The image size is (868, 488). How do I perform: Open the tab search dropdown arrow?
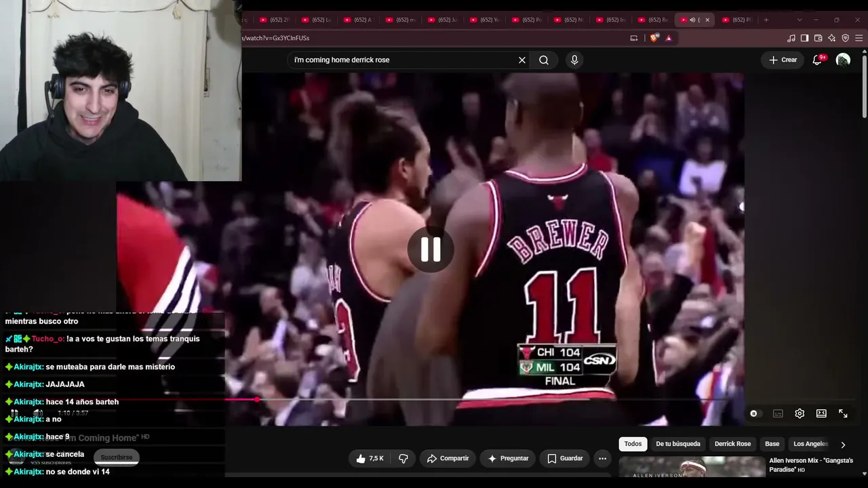(x=800, y=20)
